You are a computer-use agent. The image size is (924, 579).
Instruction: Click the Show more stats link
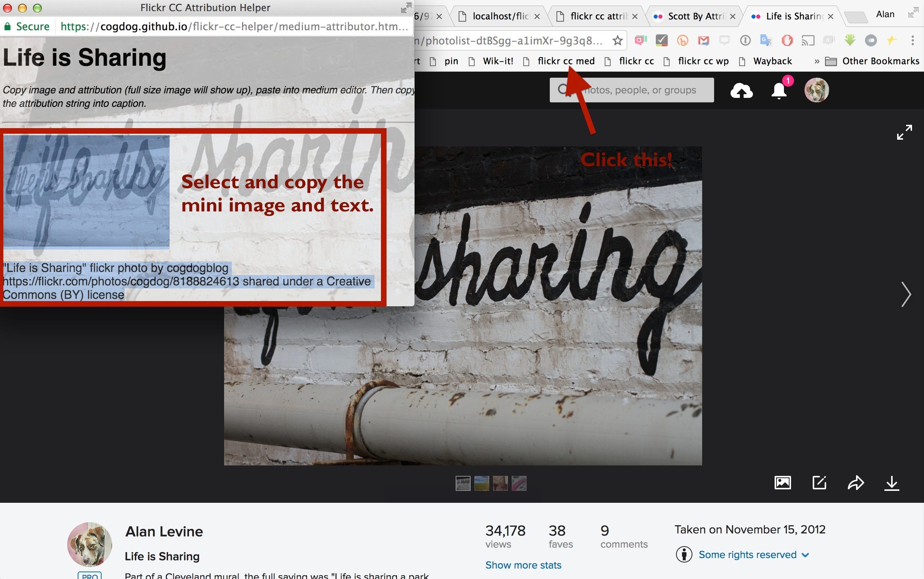click(523, 565)
